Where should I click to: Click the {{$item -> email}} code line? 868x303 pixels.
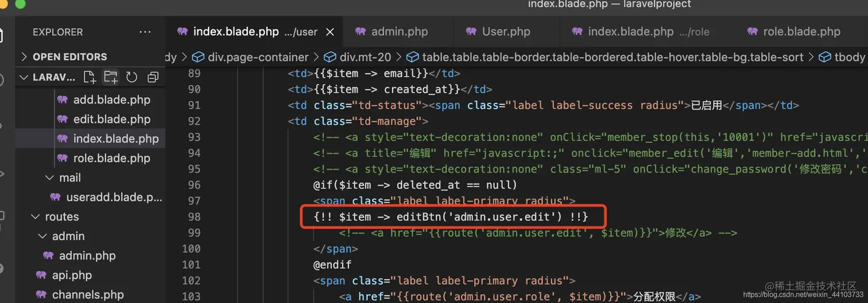374,74
